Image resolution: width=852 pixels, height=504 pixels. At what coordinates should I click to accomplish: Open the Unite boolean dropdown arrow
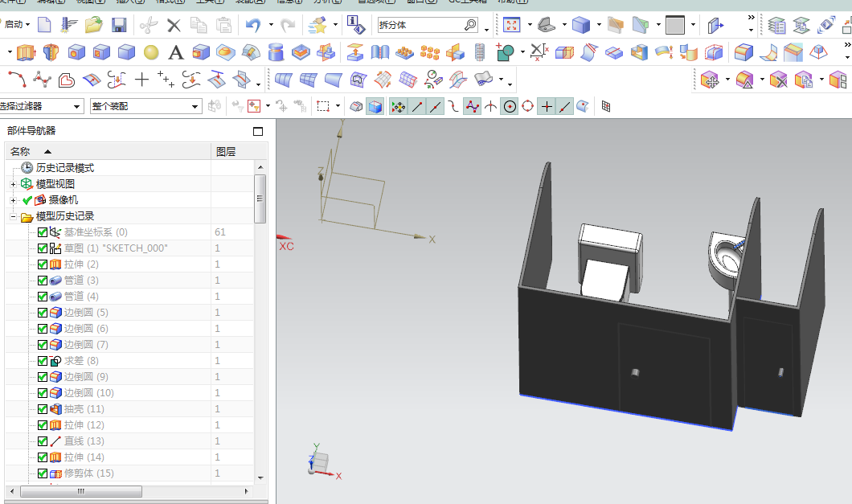point(522,53)
